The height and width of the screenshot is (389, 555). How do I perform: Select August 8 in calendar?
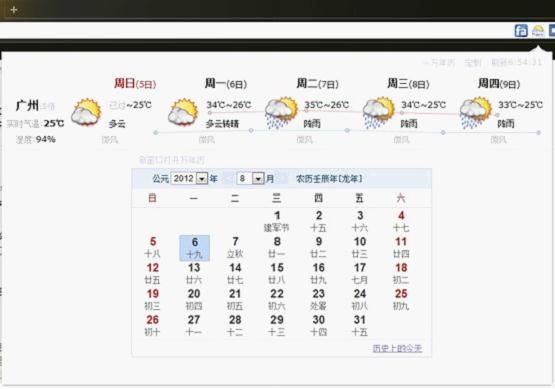pos(277,247)
